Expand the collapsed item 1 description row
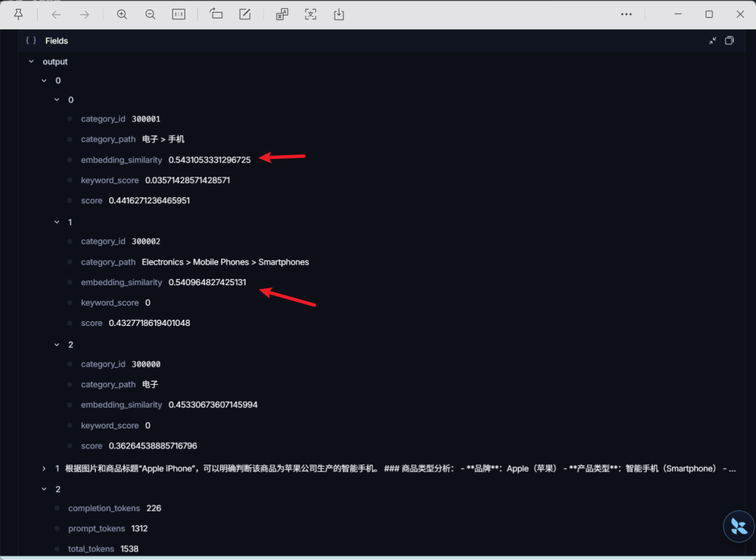The image size is (756, 560). [44, 468]
